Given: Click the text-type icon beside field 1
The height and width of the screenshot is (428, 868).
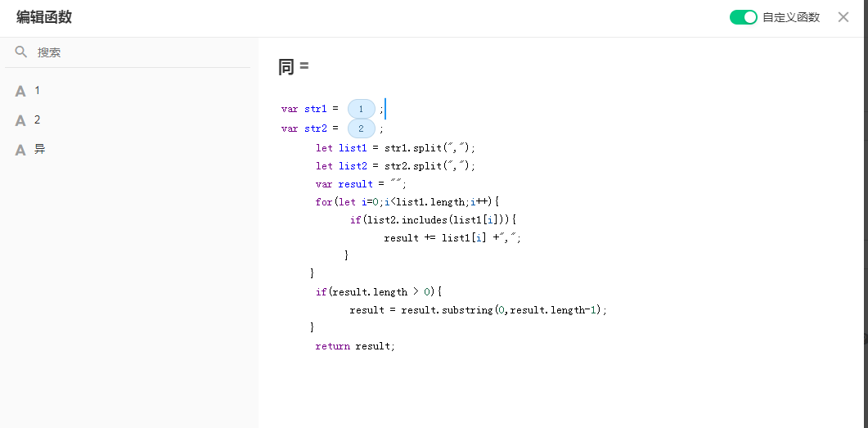Looking at the screenshot, I should 20,91.
